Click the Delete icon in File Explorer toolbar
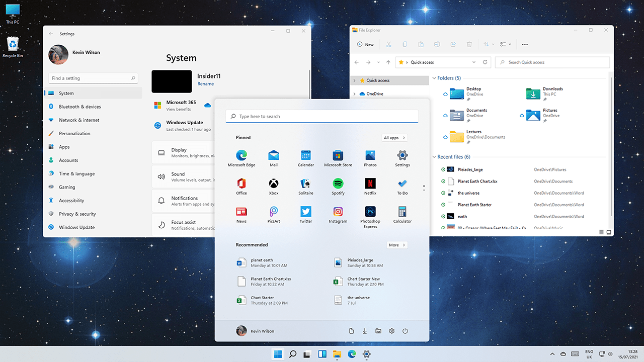The height and width of the screenshot is (362, 644). [469, 44]
